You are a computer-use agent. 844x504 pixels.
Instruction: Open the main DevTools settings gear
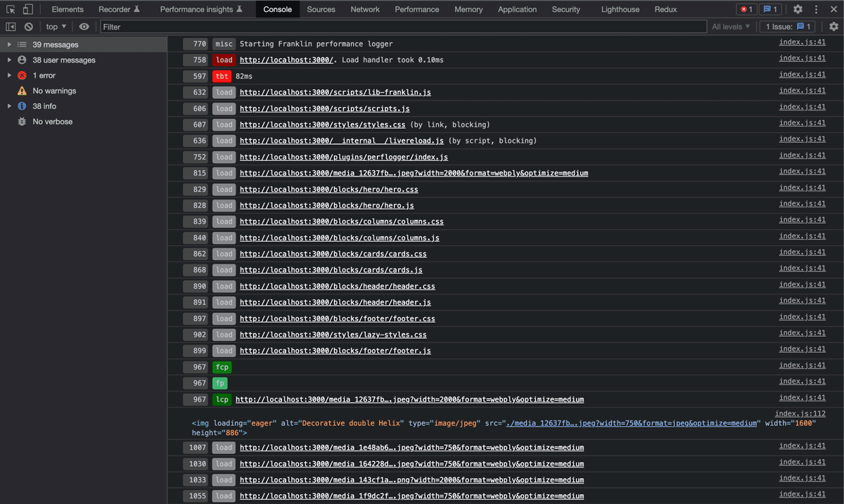[x=797, y=9]
